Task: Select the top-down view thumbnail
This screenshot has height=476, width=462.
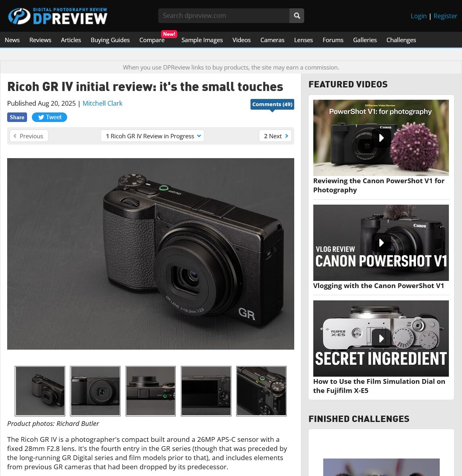Action: [151, 391]
